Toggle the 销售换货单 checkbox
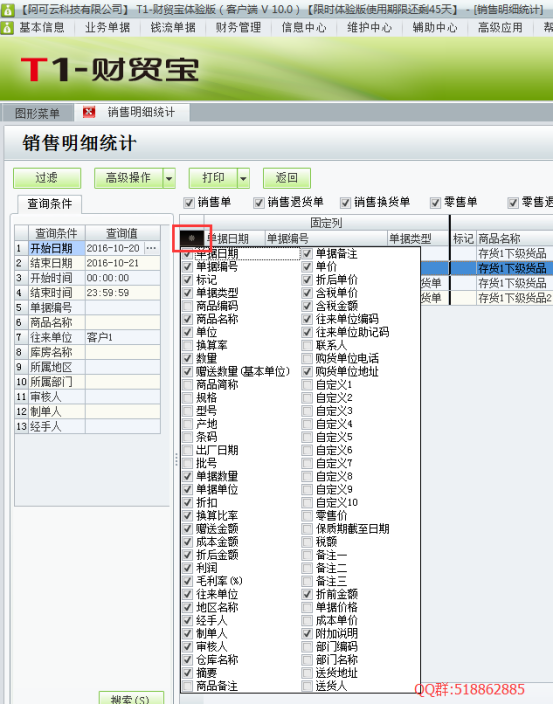 tap(345, 203)
